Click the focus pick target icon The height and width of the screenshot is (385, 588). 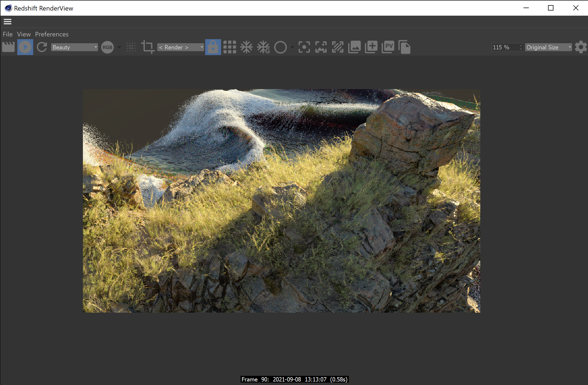[x=304, y=47]
